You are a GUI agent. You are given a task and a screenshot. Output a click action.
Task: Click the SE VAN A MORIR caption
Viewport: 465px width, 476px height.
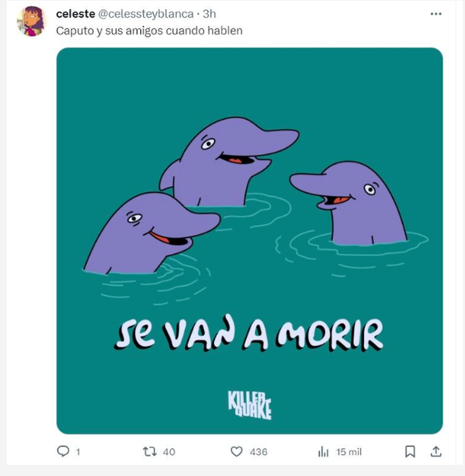pyautogui.click(x=249, y=334)
